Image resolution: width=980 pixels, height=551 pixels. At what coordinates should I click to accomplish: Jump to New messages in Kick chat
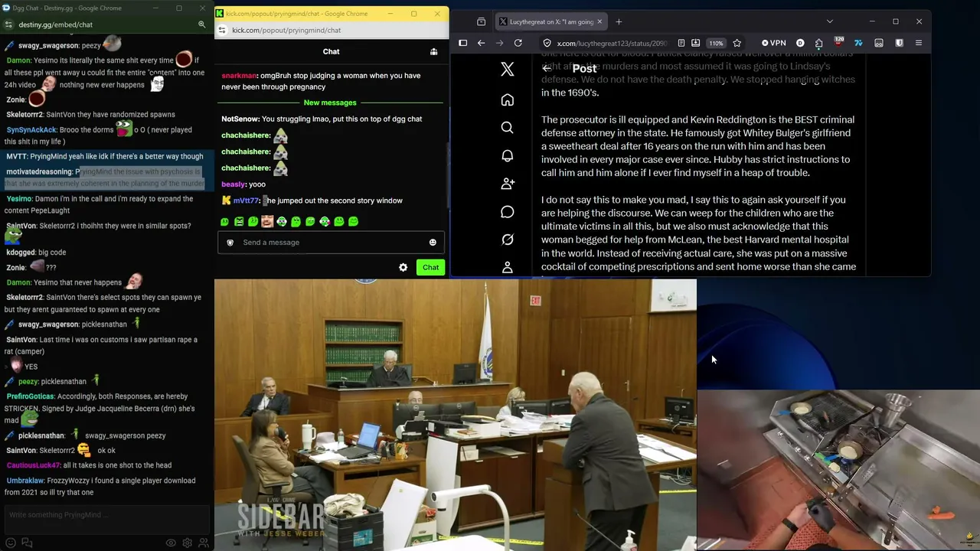tap(330, 103)
